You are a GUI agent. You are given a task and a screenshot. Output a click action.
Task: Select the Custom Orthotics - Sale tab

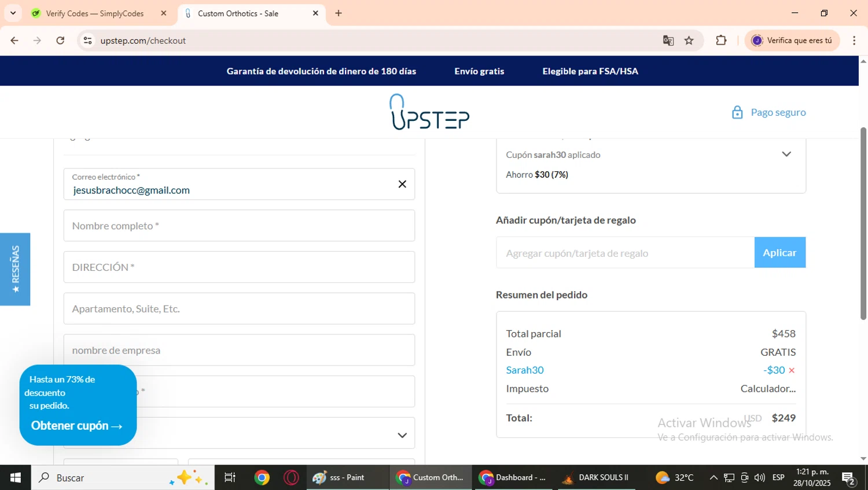click(x=238, y=13)
